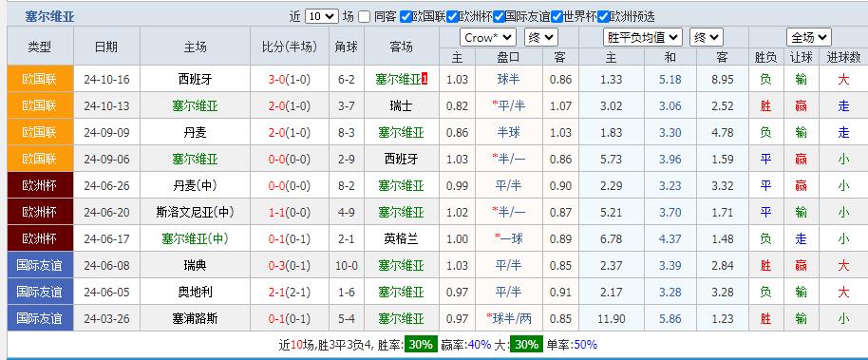The width and height of the screenshot is (868, 360).
Task: Click the 国际友谊 tag on 24-06-08 row
Action: point(40,265)
